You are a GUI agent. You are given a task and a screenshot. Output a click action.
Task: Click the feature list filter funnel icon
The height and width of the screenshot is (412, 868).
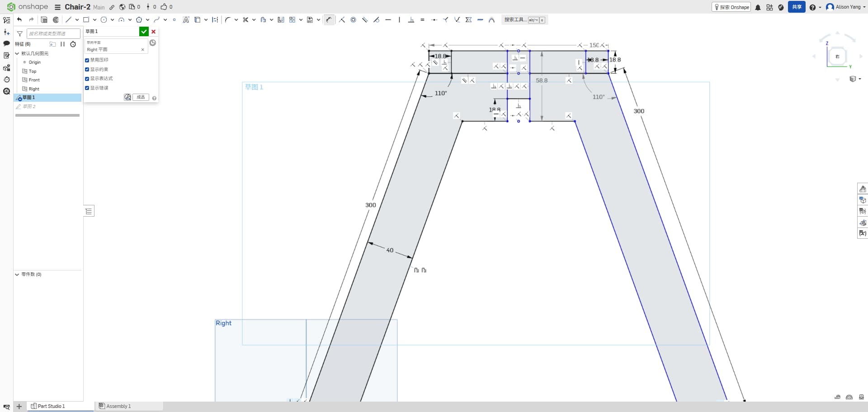(x=20, y=33)
